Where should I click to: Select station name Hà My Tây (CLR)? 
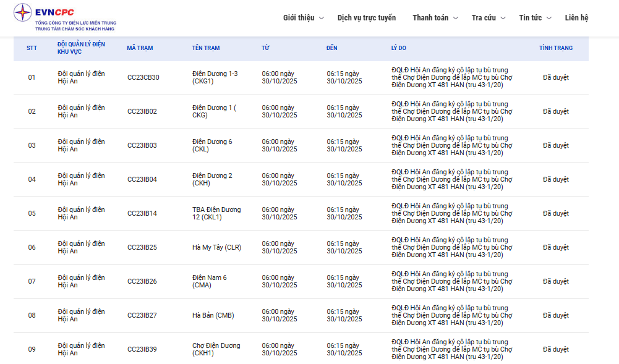(x=216, y=248)
